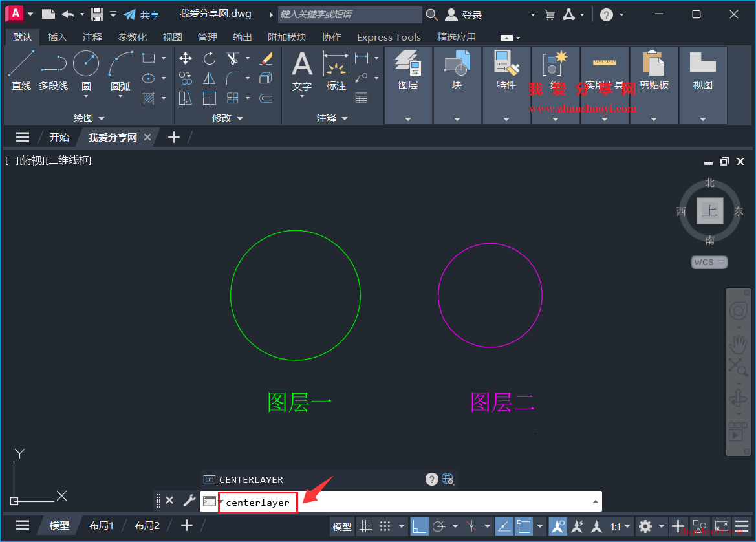The image size is (756, 542).
Task: Select the Polyline (多段线) tool
Action: [x=53, y=70]
